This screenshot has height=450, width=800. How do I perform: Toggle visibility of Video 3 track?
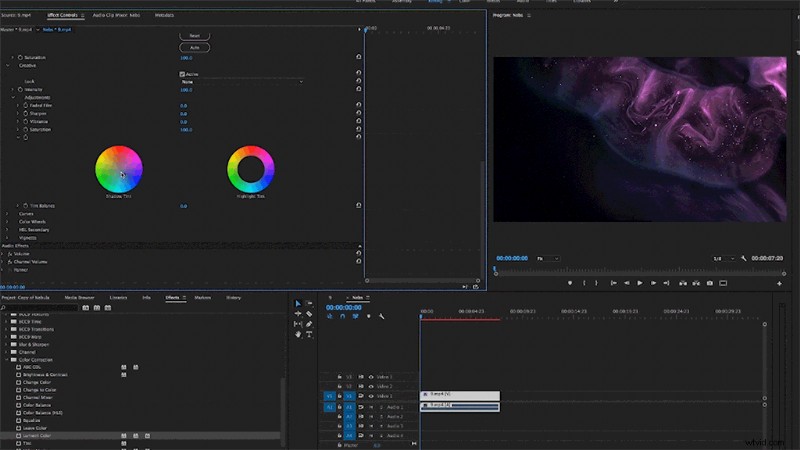(371, 377)
